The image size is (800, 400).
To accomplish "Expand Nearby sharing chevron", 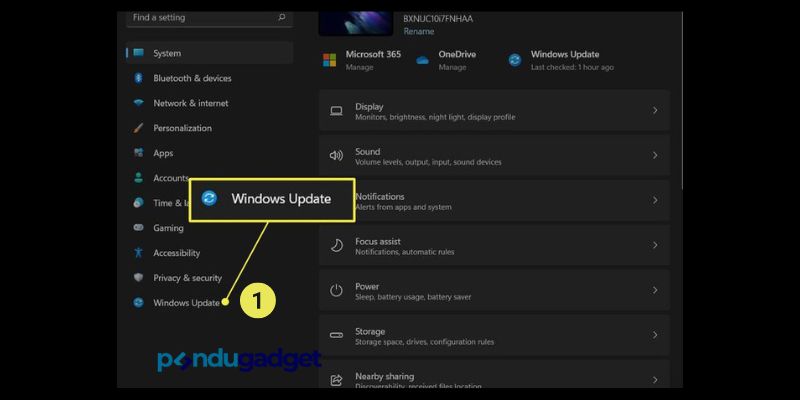I will click(655, 380).
